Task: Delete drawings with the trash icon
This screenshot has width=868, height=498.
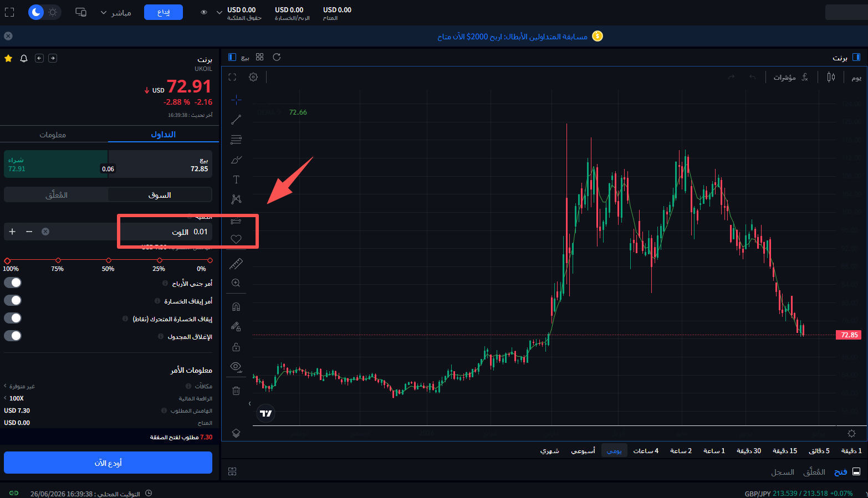Action: [236, 391]
